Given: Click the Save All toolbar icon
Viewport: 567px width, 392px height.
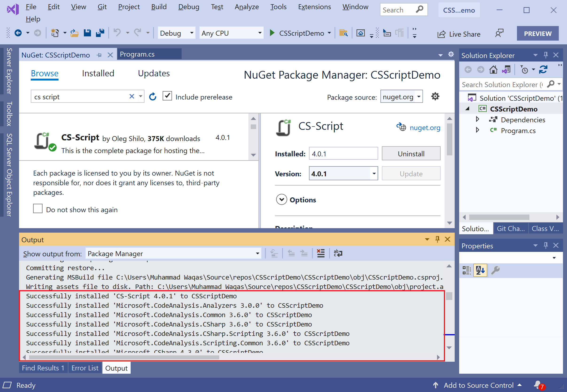Looking at the screenshot, I should tap(100, 33).
